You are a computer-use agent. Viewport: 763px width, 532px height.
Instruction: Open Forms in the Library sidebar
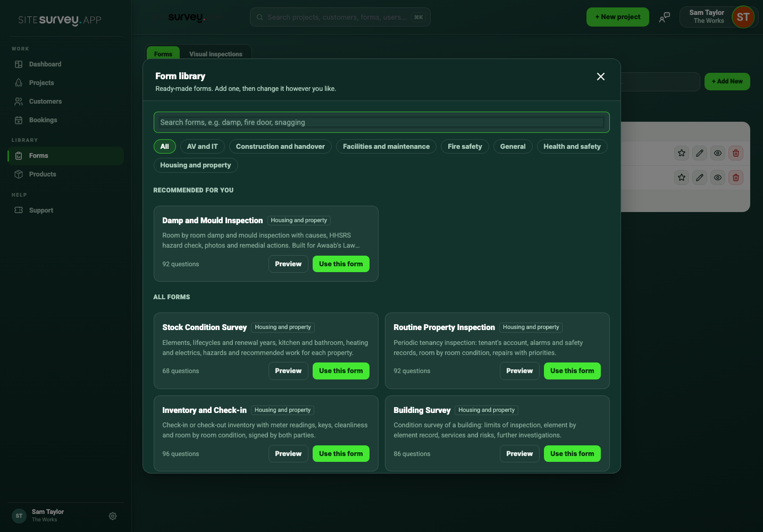click(x=66, y=156)
